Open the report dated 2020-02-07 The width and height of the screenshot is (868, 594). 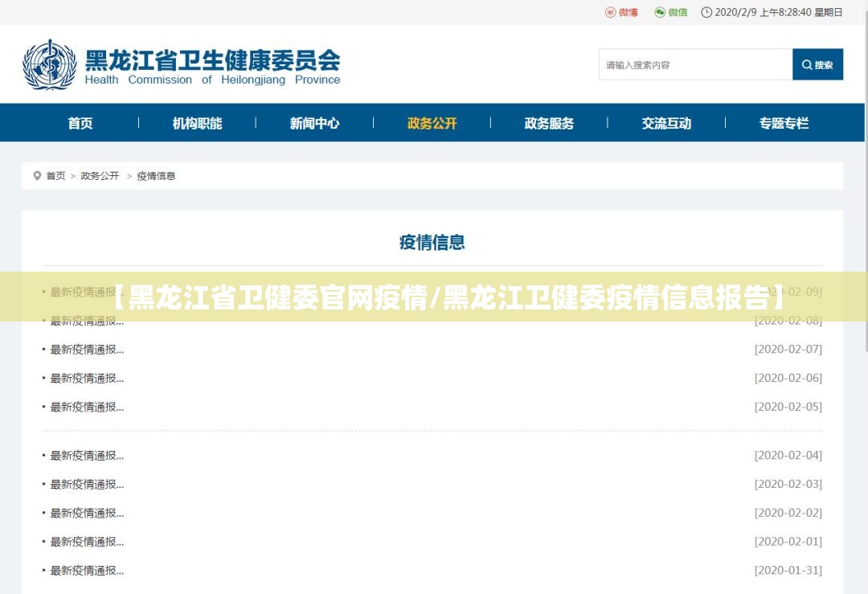pyautogui.click(x=87, y=350)
